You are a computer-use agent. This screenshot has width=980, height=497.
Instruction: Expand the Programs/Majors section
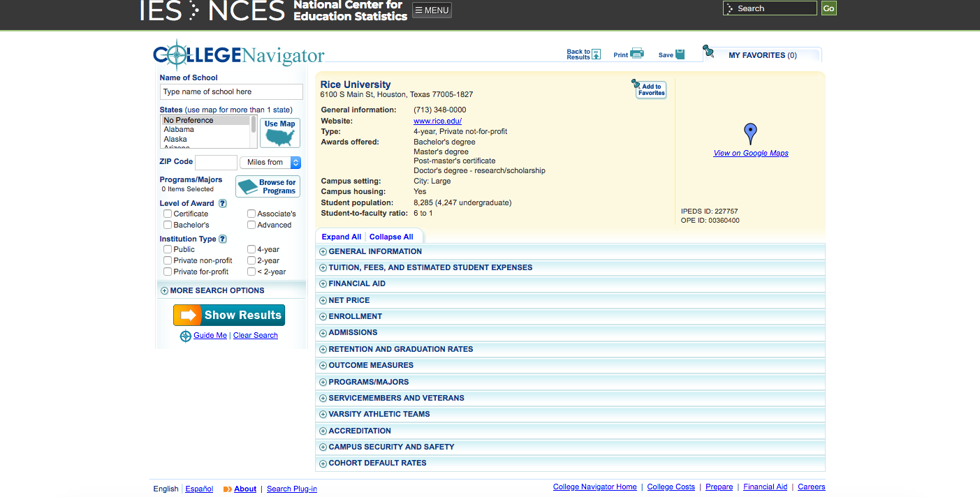tap(570, 382)
